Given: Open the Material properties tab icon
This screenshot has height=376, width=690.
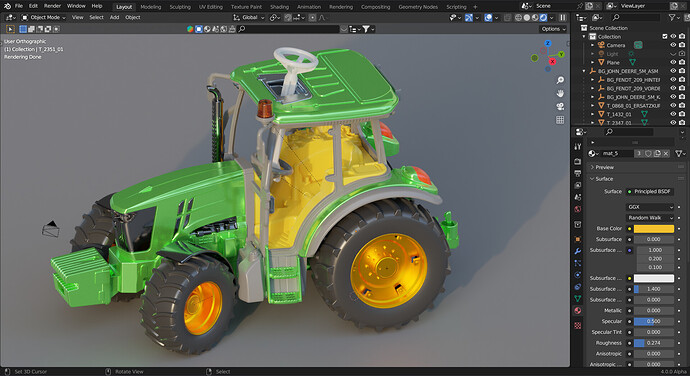Looking at the screenshot, I should pyautogui.click(x=578, y=310).
